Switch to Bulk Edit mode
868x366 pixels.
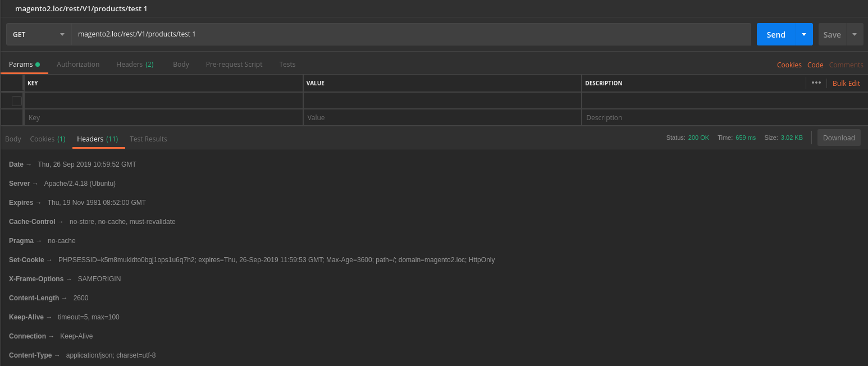point(846,83)
